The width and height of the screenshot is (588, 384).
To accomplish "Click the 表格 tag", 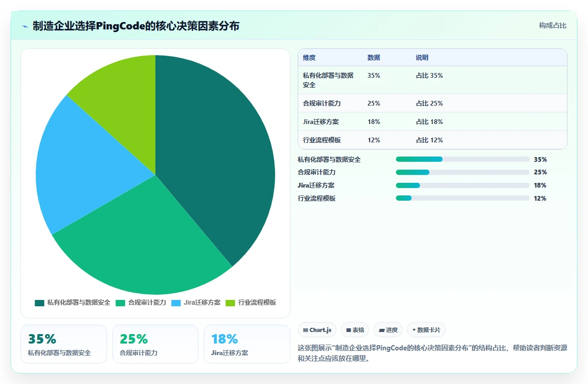I will click(355, 330).
